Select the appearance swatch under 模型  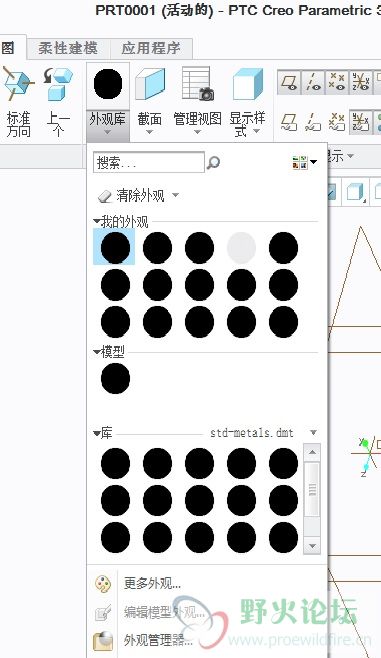tap(115, 378)
